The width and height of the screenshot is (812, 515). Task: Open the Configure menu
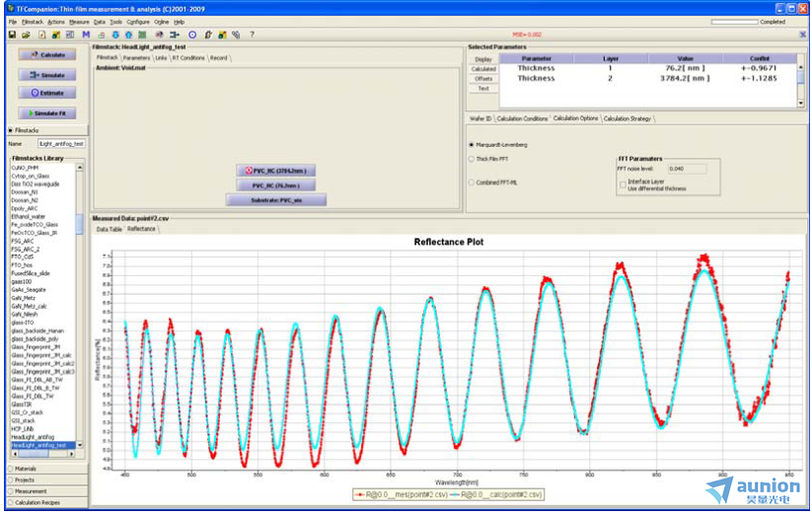coord(138,23)
